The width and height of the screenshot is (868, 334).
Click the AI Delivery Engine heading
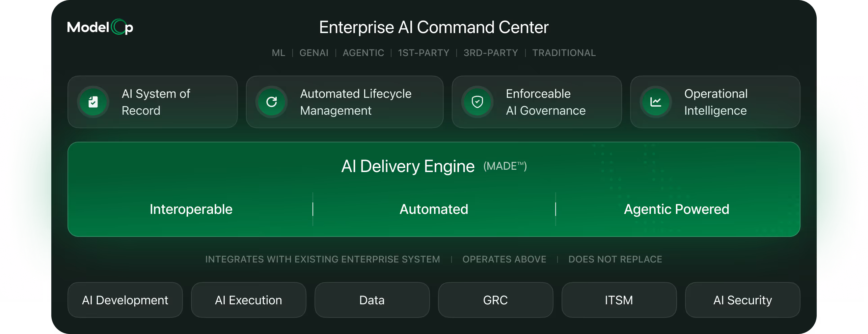[x=408, y=166]
